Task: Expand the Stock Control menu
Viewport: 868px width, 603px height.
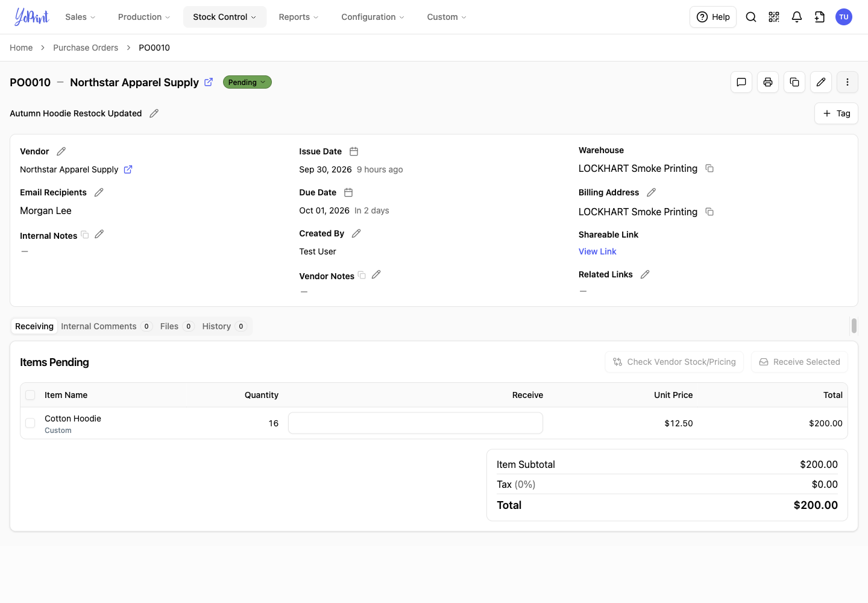Action: (225, 17)
